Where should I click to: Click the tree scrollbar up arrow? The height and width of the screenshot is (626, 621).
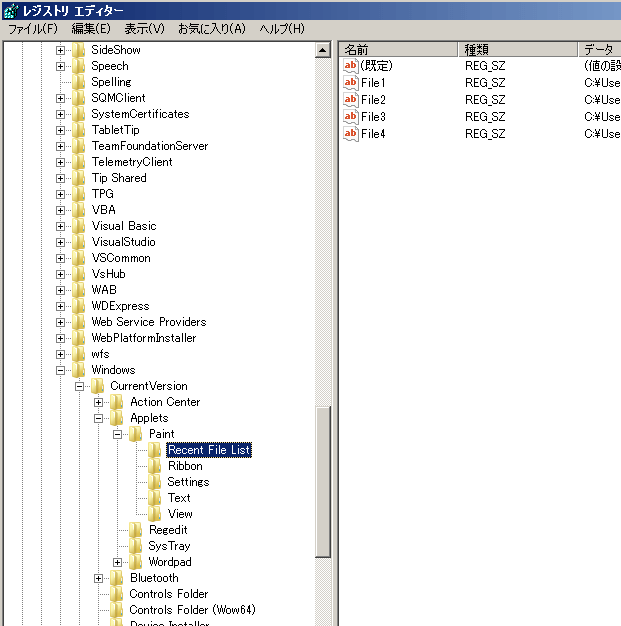coord(323,50)
